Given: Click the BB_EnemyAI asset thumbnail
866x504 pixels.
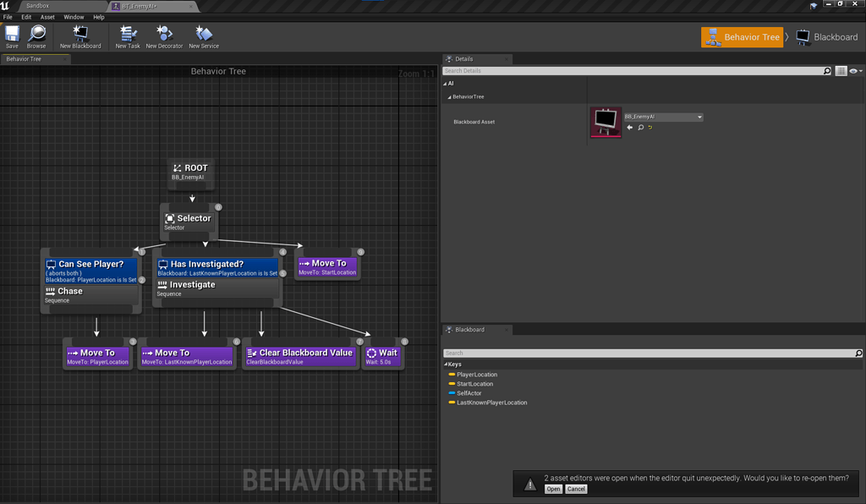Looking at the screenshot, I should tap(606, 121).
